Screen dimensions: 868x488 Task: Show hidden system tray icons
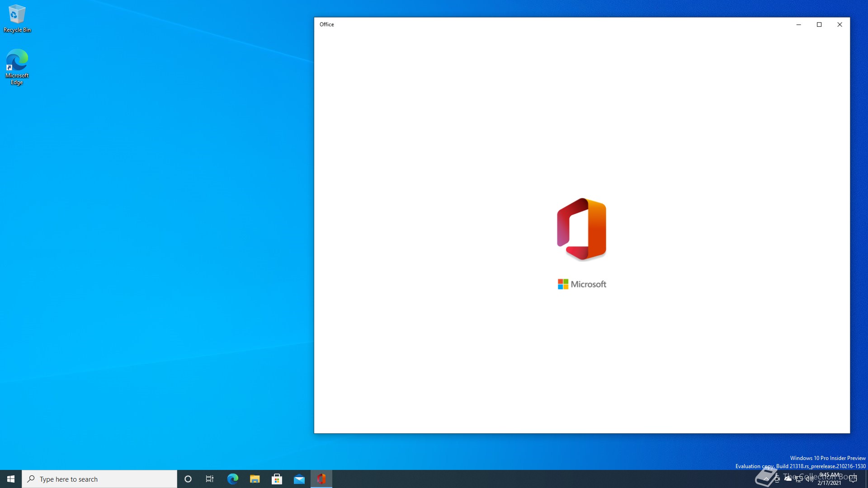click(766, 479)
